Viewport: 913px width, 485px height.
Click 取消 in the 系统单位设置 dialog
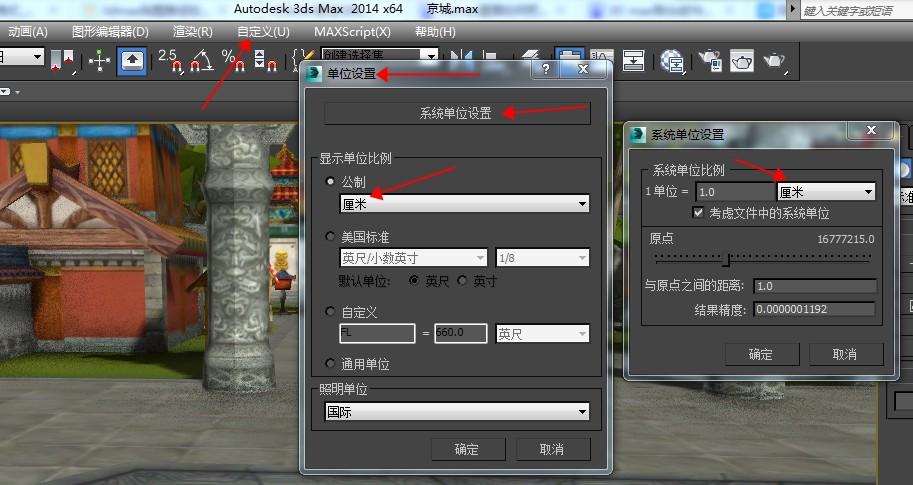click(x=845, y=354)
